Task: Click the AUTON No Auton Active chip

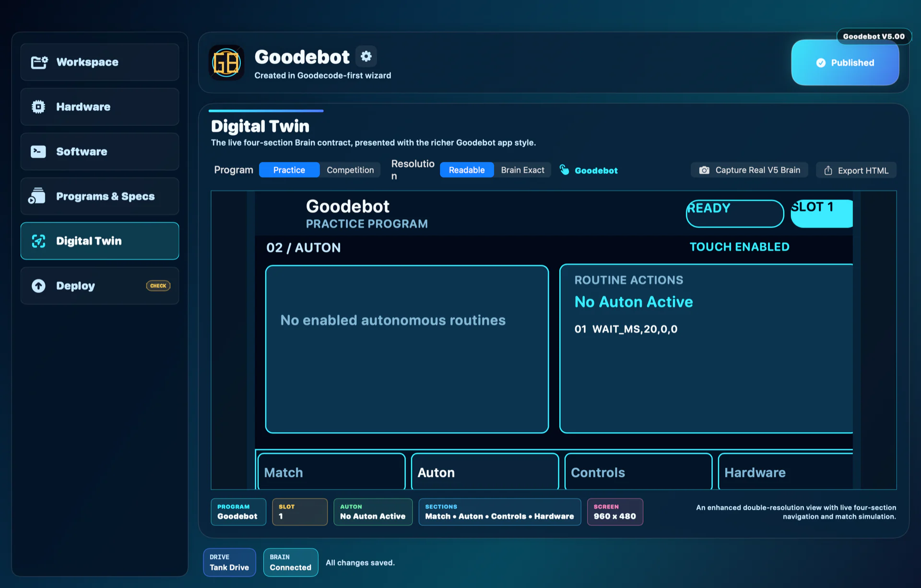Action: [x=373, y=512]
